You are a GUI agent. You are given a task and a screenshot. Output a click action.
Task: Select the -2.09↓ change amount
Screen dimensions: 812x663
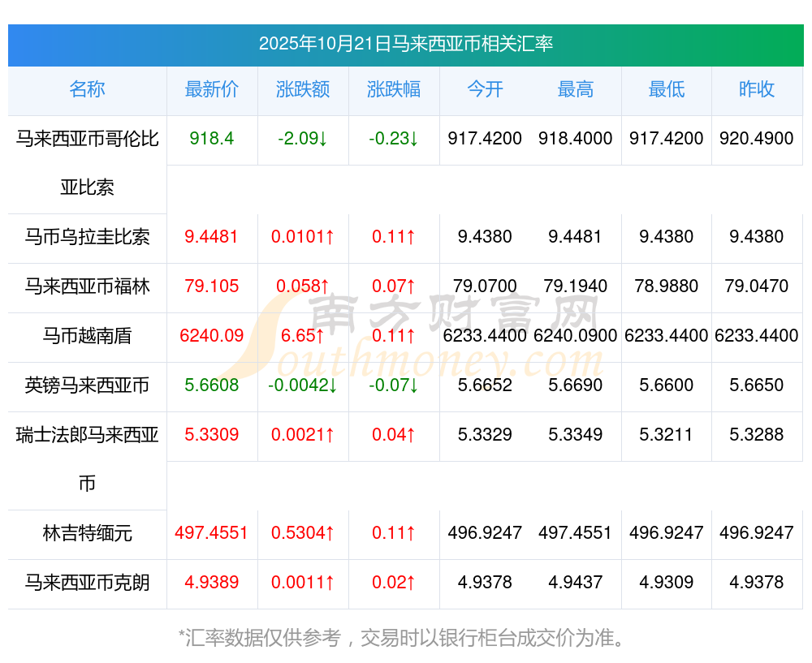pyautogui.click(x=303, y=139)
